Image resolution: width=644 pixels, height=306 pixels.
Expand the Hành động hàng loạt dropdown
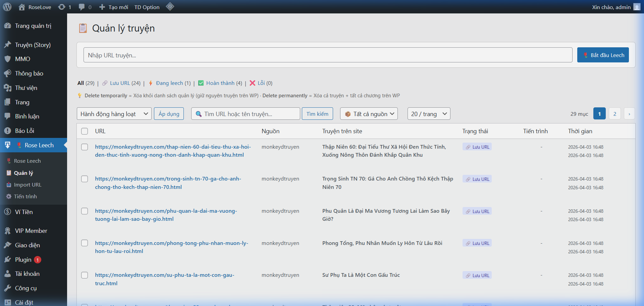(114, 114)
